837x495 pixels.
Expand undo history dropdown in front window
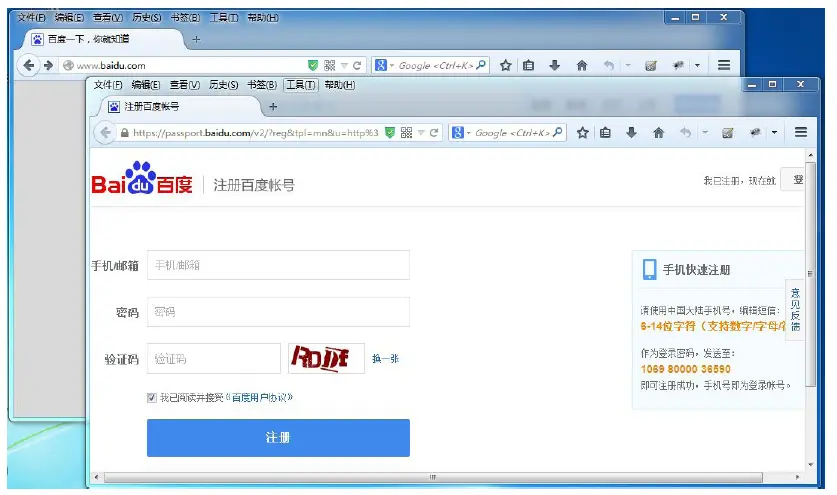tap(705, 132)
